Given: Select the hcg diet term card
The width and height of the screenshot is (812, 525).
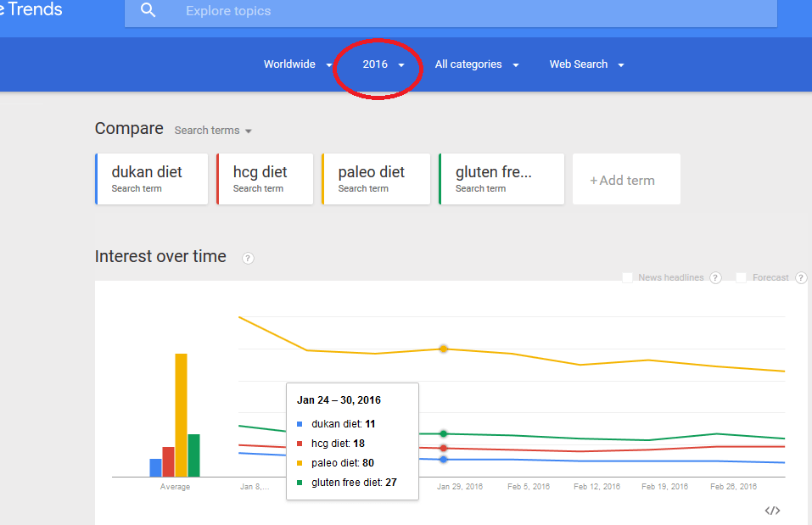Looking at the screenshot, I should tap(265, 179).
